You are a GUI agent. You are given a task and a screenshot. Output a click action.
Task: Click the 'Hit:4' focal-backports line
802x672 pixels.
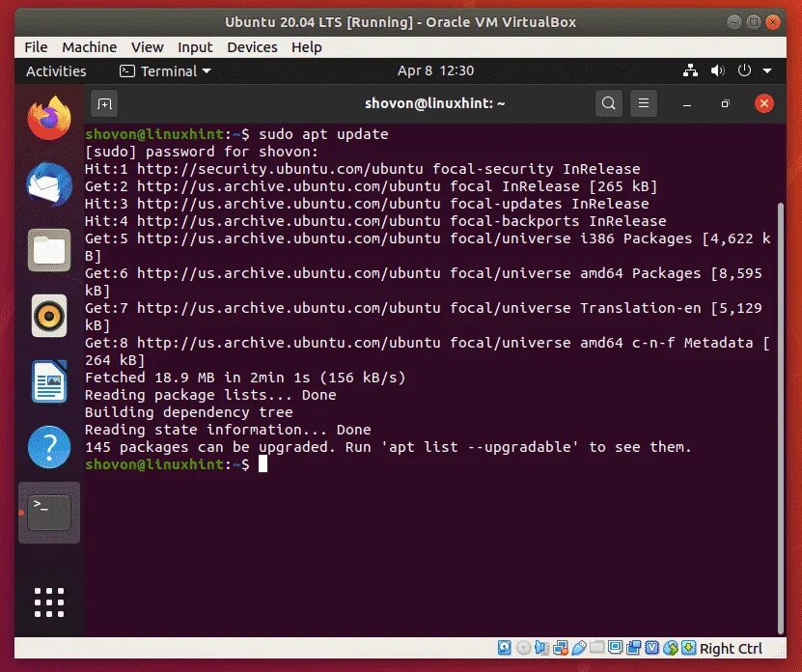375,221
